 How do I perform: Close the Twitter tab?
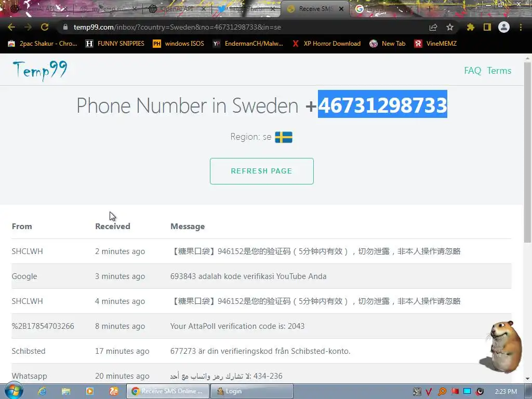273,9
